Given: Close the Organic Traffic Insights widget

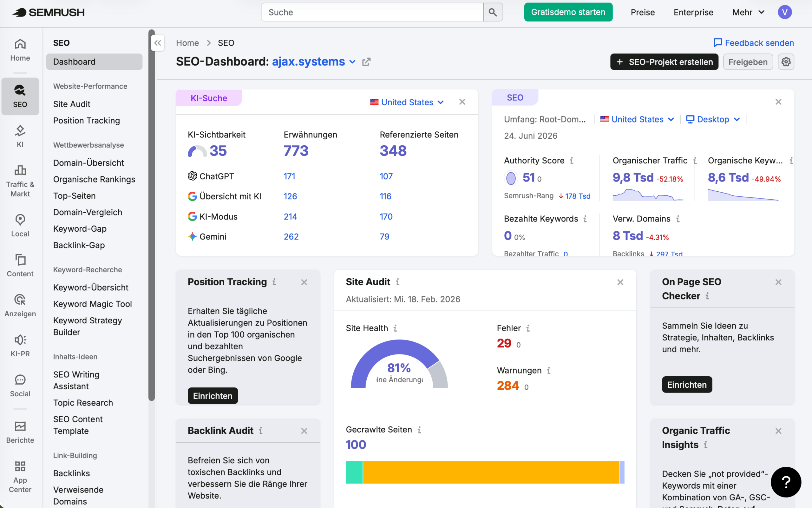Looking at the screenshot, I should click(778, 431).
